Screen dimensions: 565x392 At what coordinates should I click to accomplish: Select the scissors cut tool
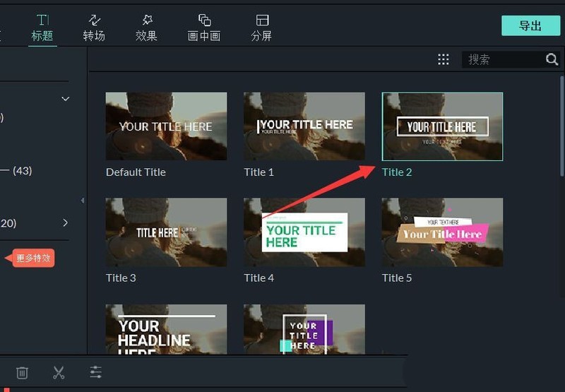(59, 372)
